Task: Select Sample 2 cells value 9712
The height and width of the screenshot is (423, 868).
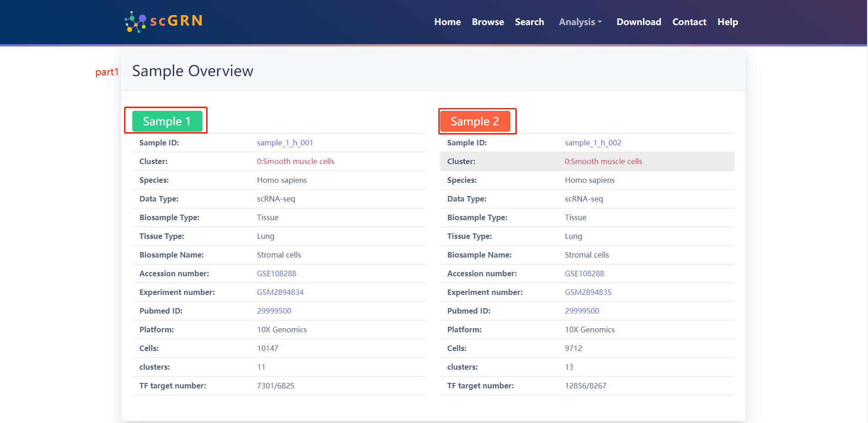Action: [573, 348]
